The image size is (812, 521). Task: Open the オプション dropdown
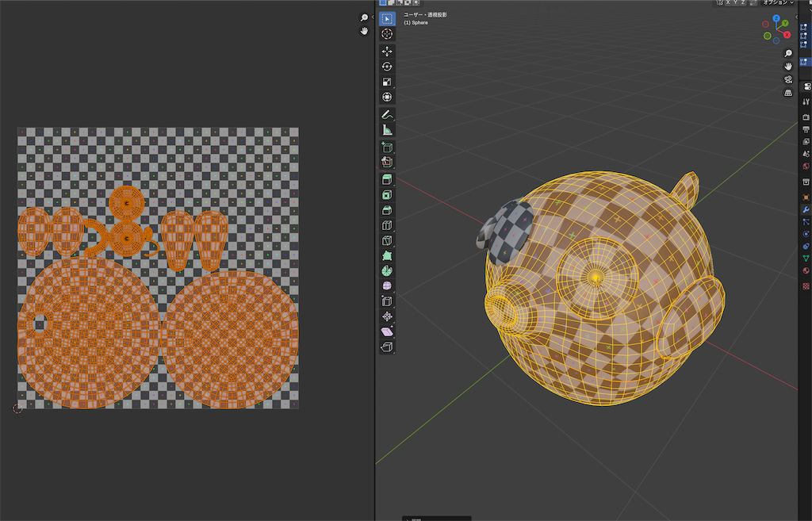[x=778, y=2]
